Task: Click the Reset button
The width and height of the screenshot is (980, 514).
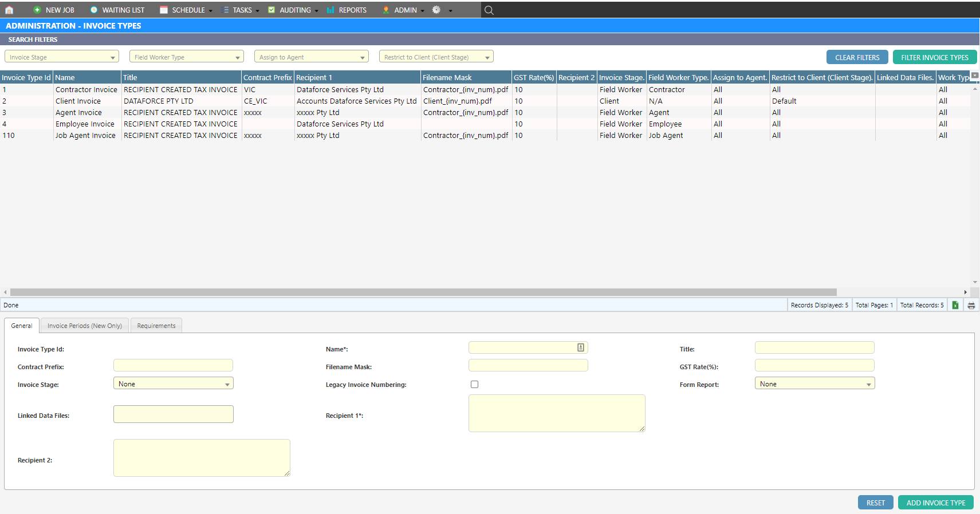Action: (x=875, y=503)
